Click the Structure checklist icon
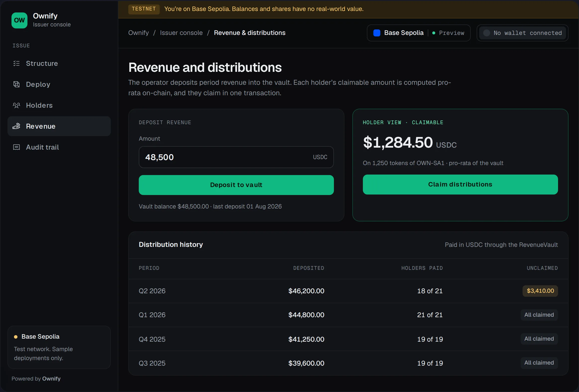The image size is (579, 392). point(16,63)
